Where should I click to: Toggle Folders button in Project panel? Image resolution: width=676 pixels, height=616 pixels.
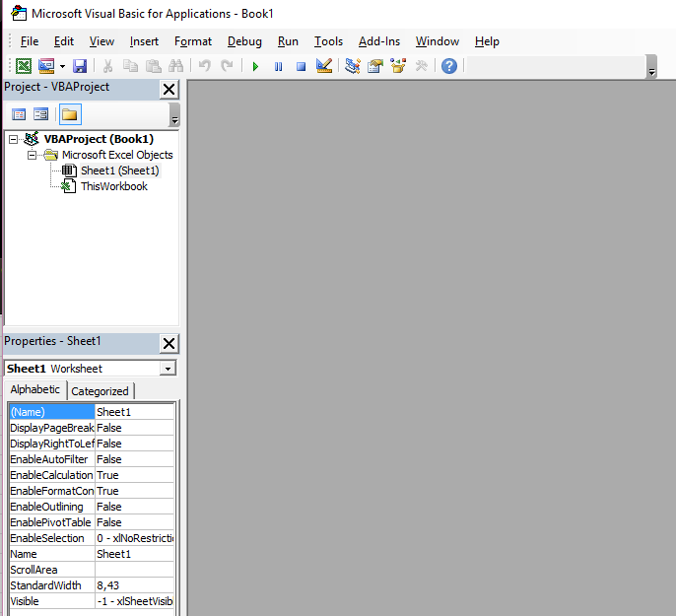coord(70,114)
